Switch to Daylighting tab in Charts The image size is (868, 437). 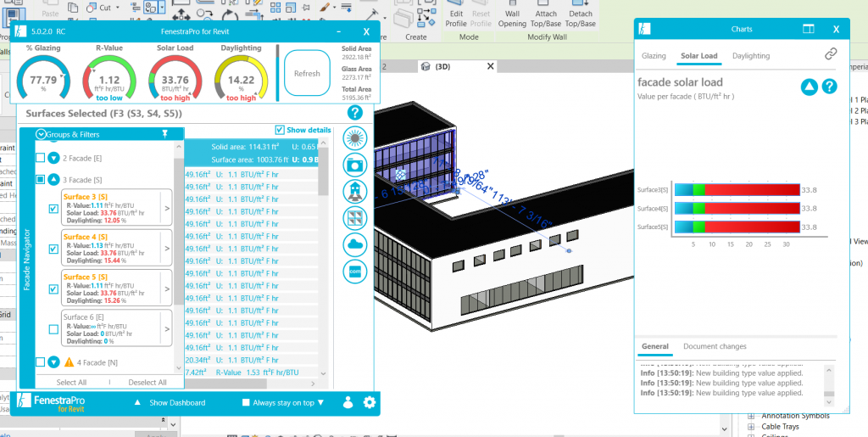(751, 56)
